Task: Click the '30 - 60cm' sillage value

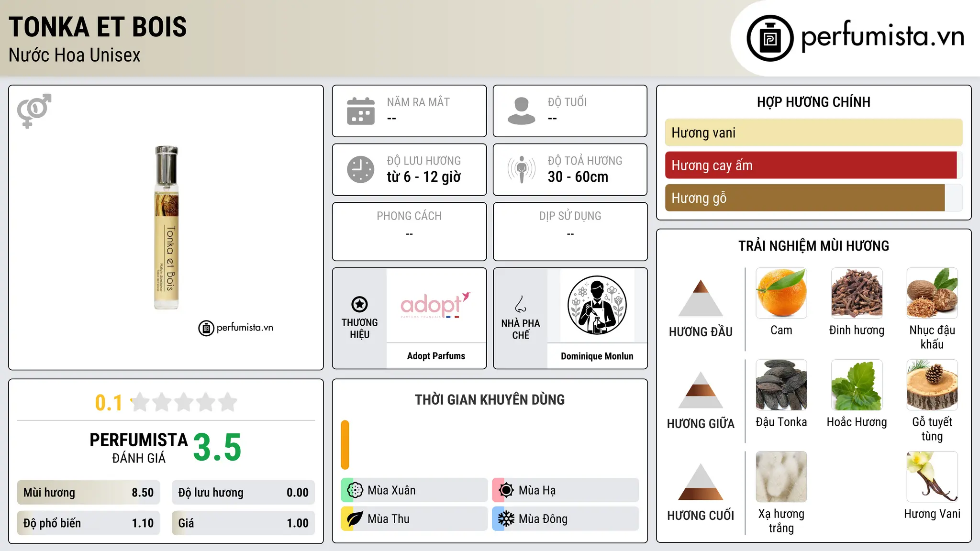Action: click(x=578, y=177)
